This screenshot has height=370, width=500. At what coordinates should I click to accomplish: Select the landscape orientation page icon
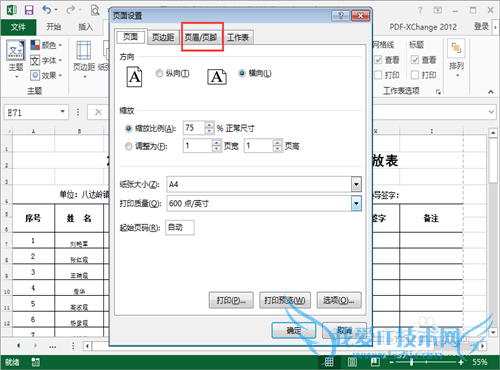point(217,77)
